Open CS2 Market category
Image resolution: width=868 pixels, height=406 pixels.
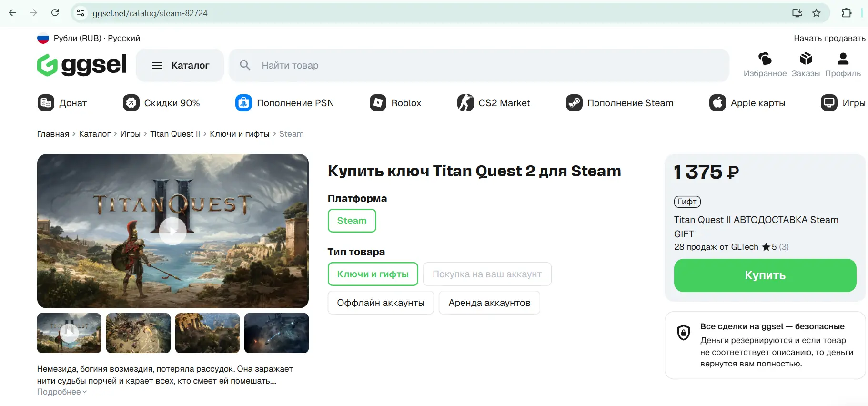(x=494, y=103)
